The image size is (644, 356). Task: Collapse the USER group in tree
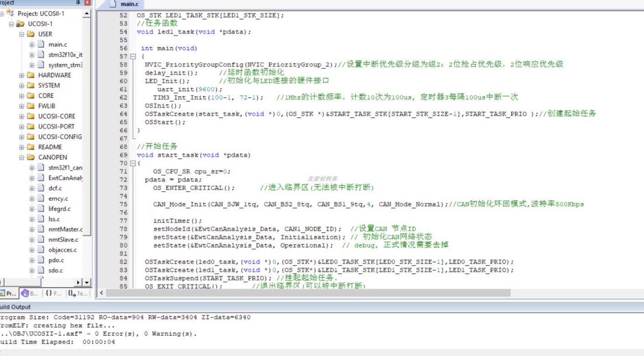(x=21, y=34)
